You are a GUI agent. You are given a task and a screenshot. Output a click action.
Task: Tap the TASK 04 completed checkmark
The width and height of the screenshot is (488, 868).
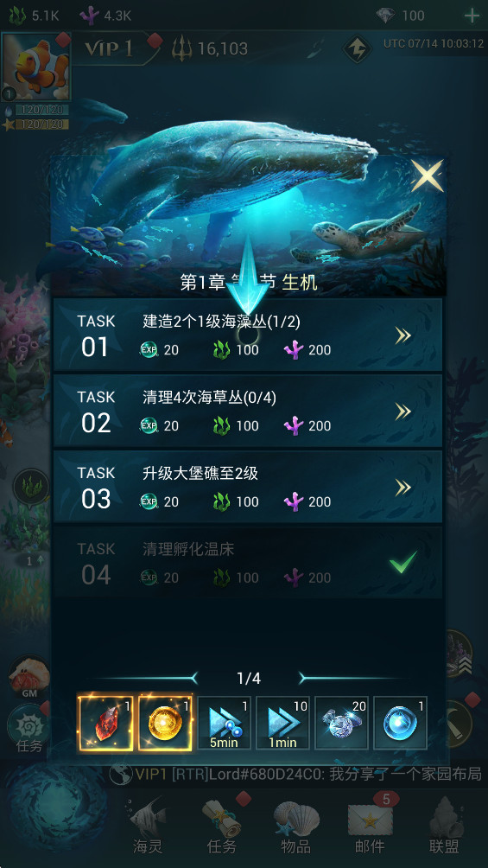(402, 565)
